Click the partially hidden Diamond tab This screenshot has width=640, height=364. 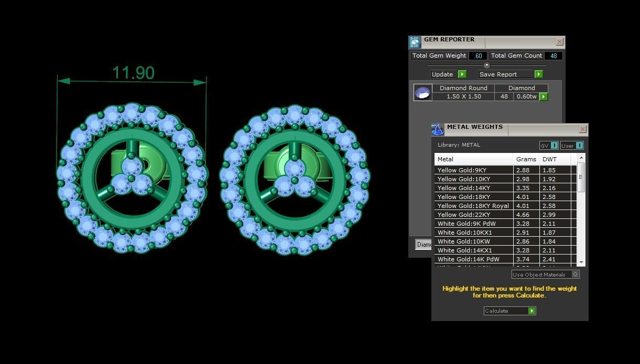(x=424, y=245)
